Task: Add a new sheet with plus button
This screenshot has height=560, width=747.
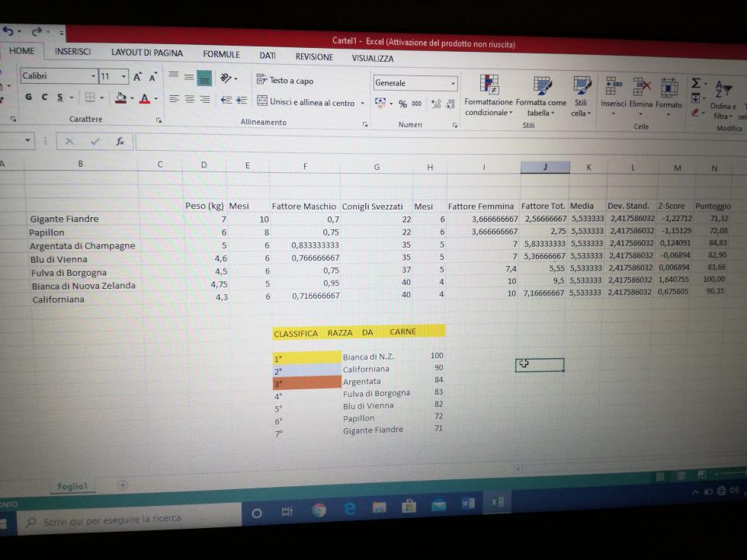Action: (x=122, y=485)
